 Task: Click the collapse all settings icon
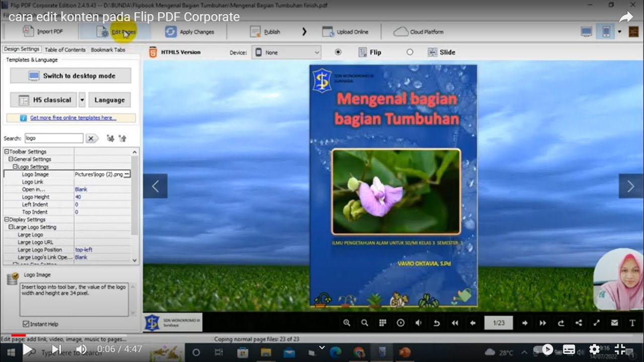122,138
